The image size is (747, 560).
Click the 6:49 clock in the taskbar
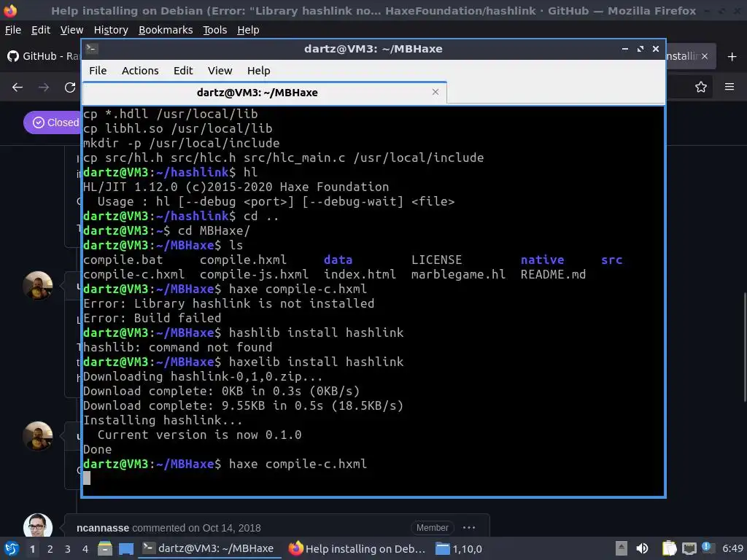pos(732,548)
